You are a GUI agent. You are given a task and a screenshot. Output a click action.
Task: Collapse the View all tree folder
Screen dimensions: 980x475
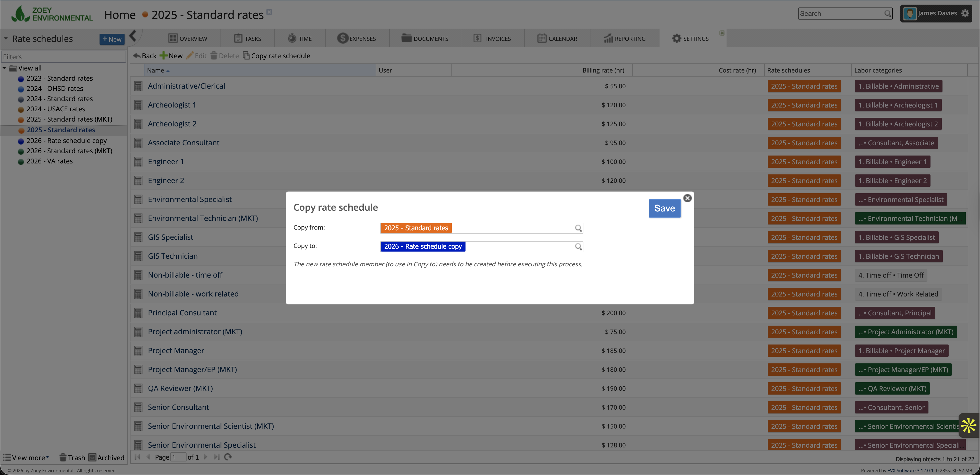[4, 68]
